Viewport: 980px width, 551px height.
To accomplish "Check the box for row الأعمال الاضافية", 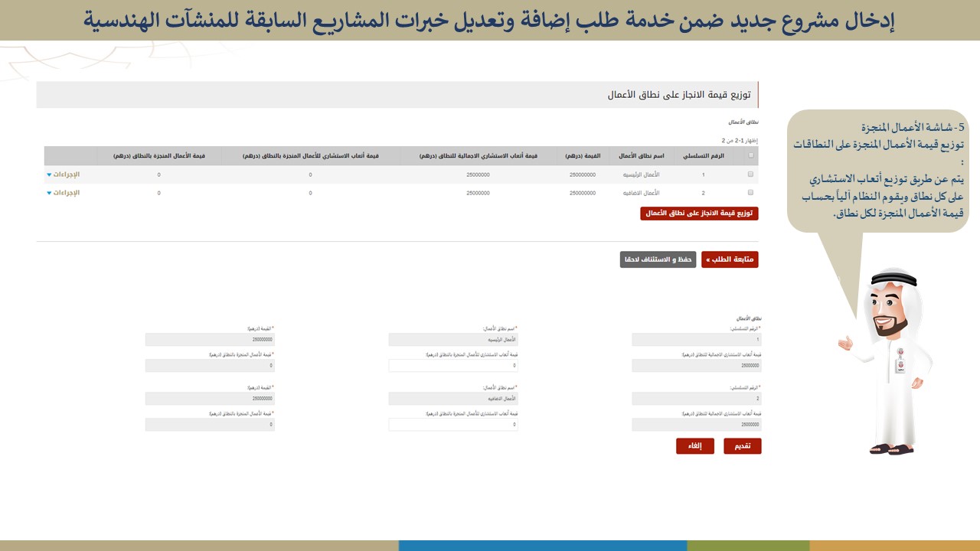I will [750, 193].
